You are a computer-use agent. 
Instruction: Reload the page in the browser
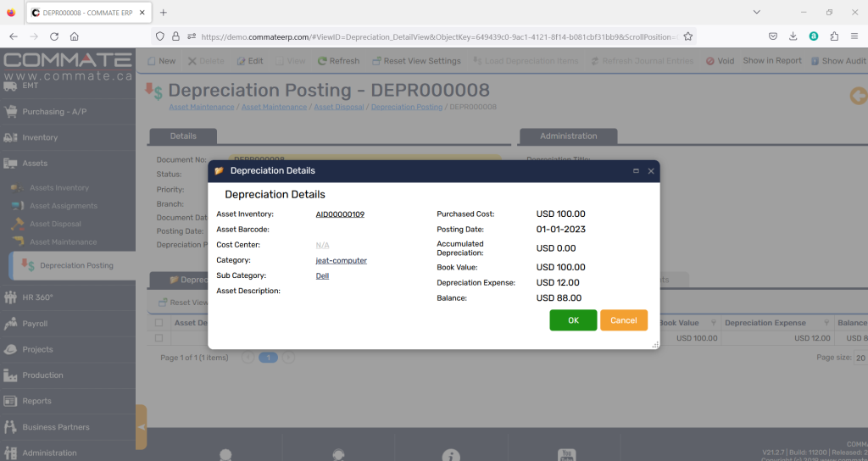coord(54,36)
